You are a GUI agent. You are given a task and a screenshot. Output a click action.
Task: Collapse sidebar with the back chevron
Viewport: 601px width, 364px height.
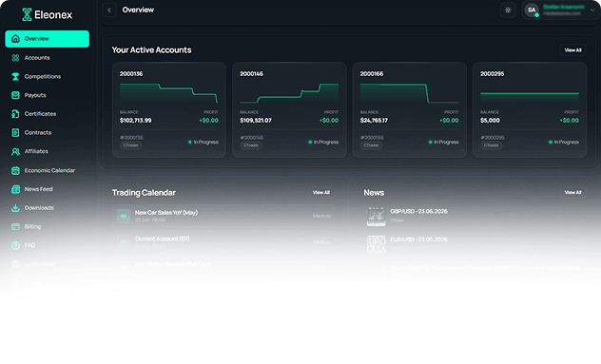click(109, 10)
